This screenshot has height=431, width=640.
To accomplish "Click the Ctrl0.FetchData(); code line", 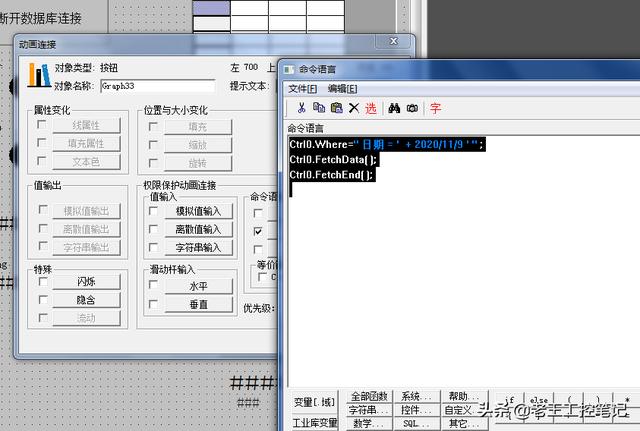I will [x=333, y=159].
